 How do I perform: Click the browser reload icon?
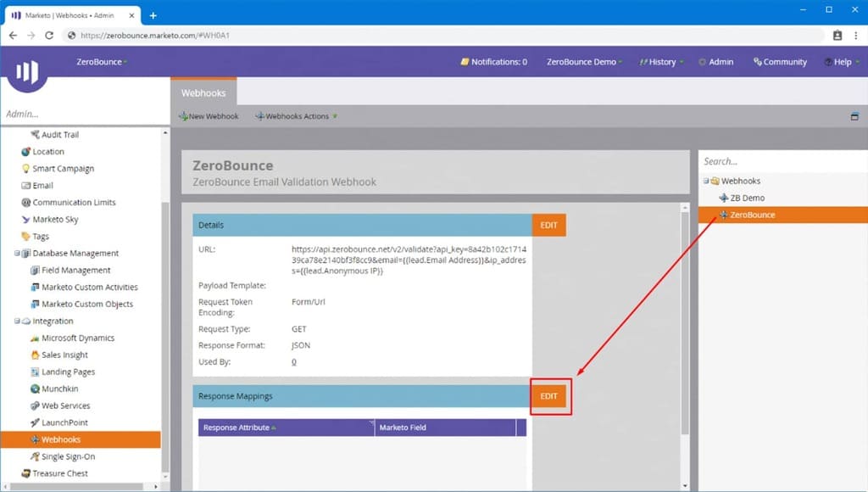[49, 36]
